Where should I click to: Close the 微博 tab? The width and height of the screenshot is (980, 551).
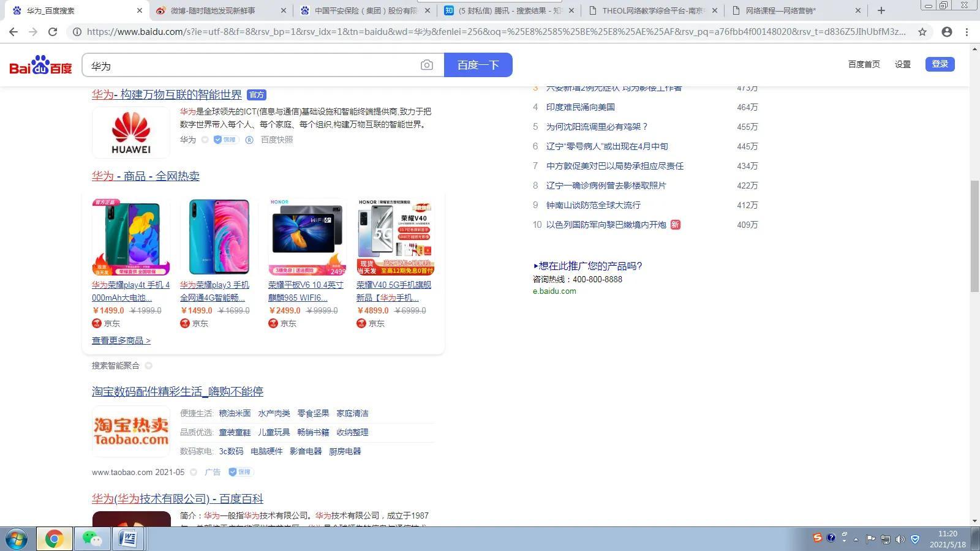(283, 10)
